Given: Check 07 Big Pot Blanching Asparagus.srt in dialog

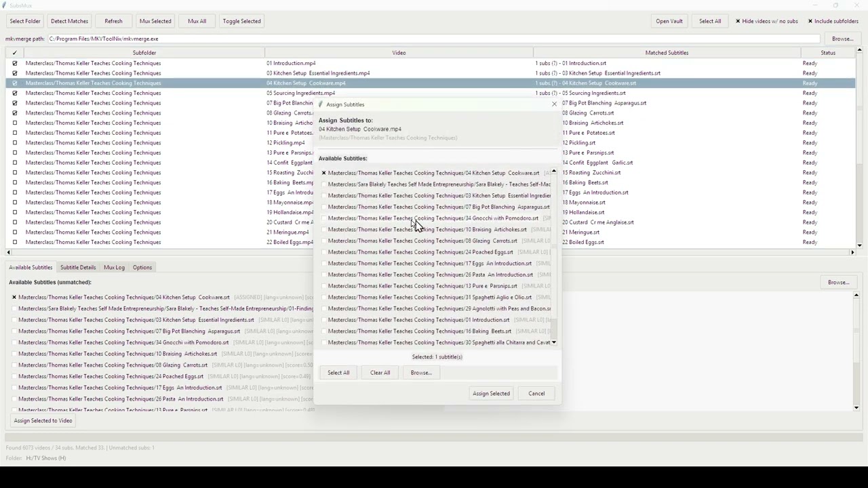Looking at the screenshot, I should click(x=323, y=207).
